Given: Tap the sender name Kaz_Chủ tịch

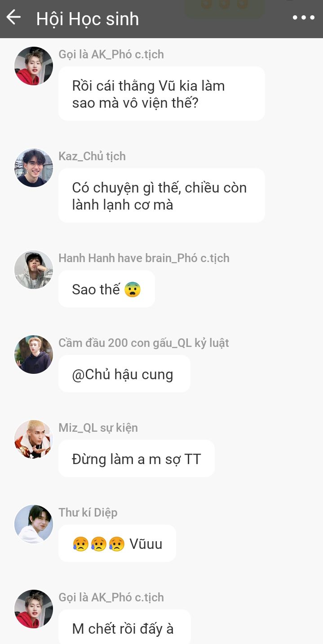Looking at the screenshot, I should coord(92,156).
